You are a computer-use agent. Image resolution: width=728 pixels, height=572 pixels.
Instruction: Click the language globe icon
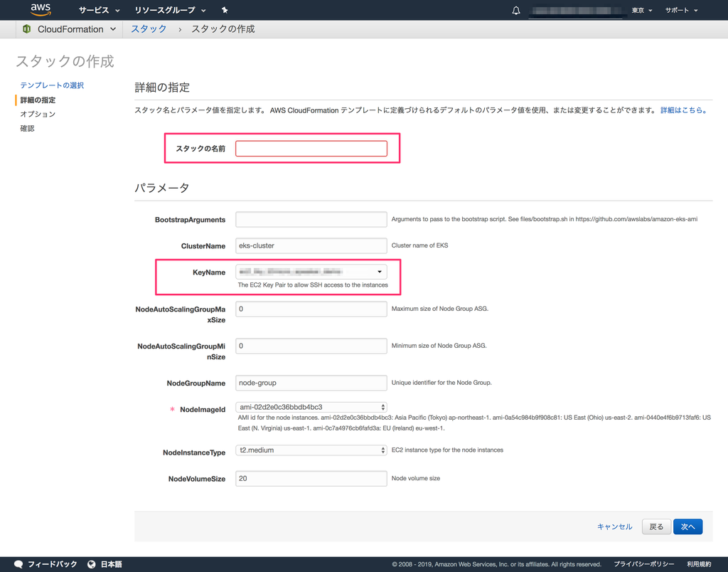point(92,564)
